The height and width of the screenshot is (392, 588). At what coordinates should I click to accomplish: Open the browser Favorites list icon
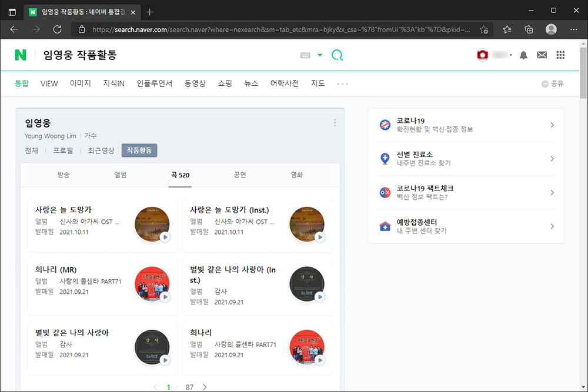pos(507,29)
